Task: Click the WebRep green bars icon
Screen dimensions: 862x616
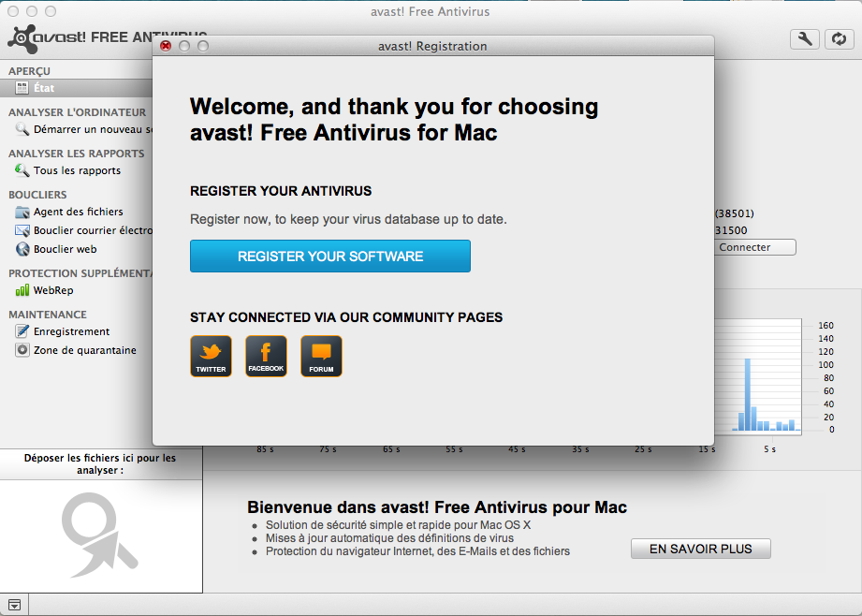Action: click(22, 290)
